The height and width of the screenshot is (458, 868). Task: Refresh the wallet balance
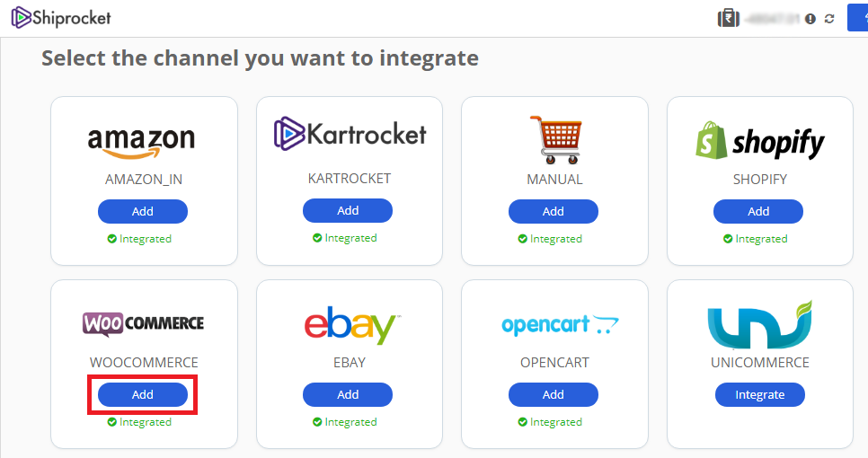point(829,19)
